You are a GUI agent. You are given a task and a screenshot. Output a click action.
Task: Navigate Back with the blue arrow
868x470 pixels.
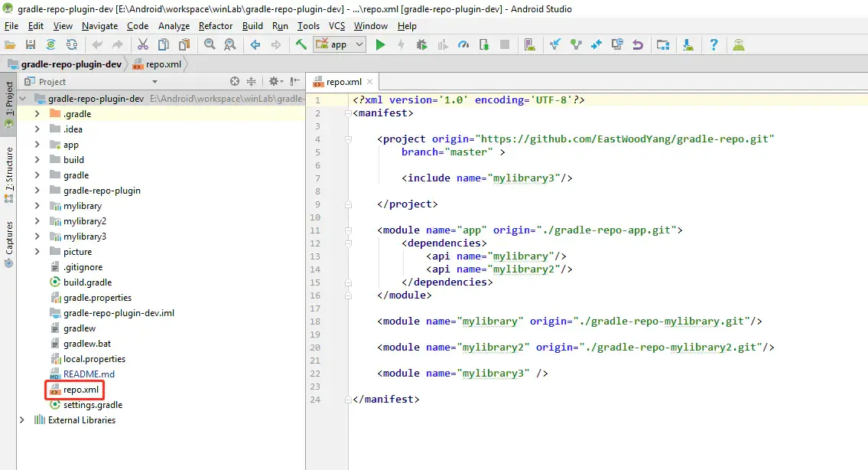point(255,45)
